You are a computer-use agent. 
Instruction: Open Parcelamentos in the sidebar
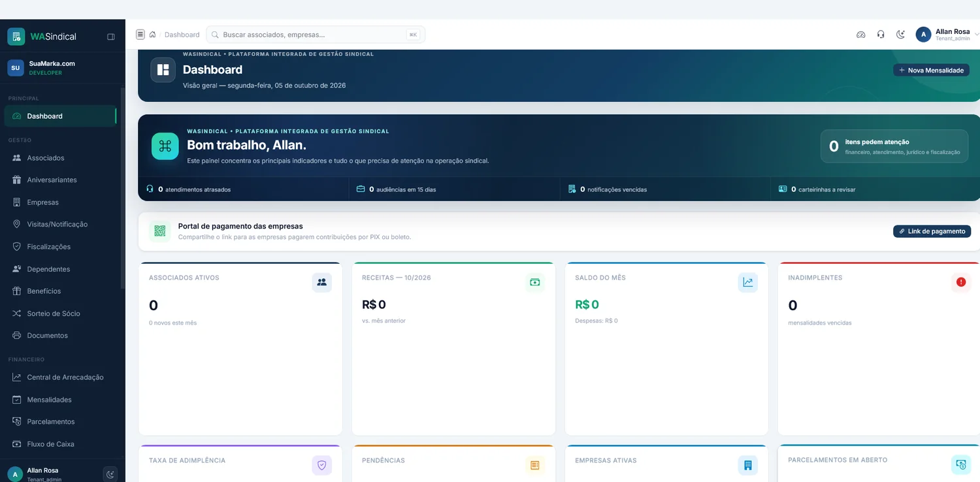click(x=60, y=422)
